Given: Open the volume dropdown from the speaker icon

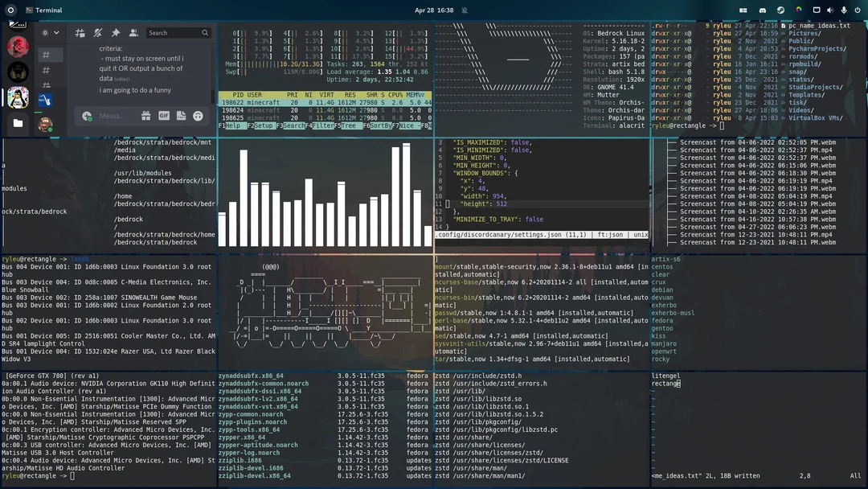Looking at the screenshot, I should click(830, 10).
